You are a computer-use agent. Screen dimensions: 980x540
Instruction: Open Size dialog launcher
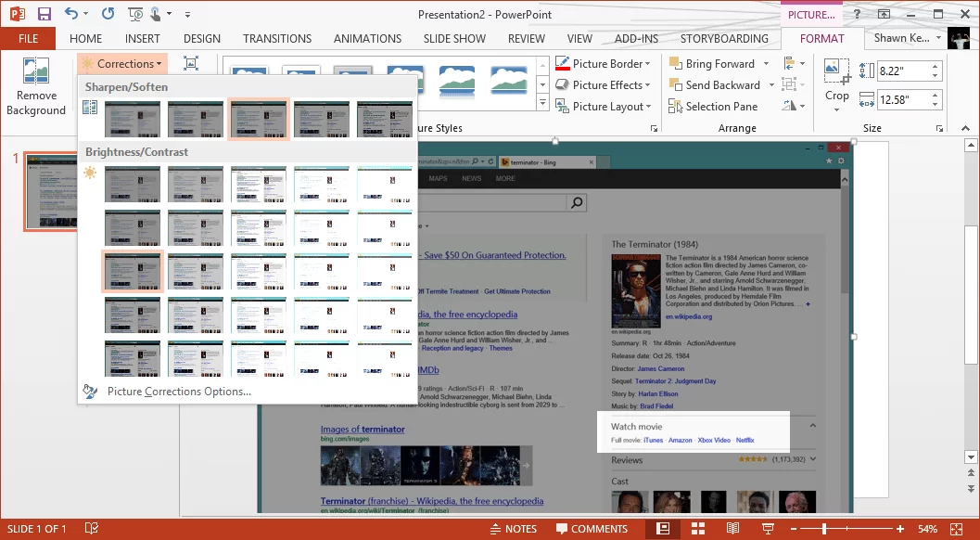tap(939, 128)
